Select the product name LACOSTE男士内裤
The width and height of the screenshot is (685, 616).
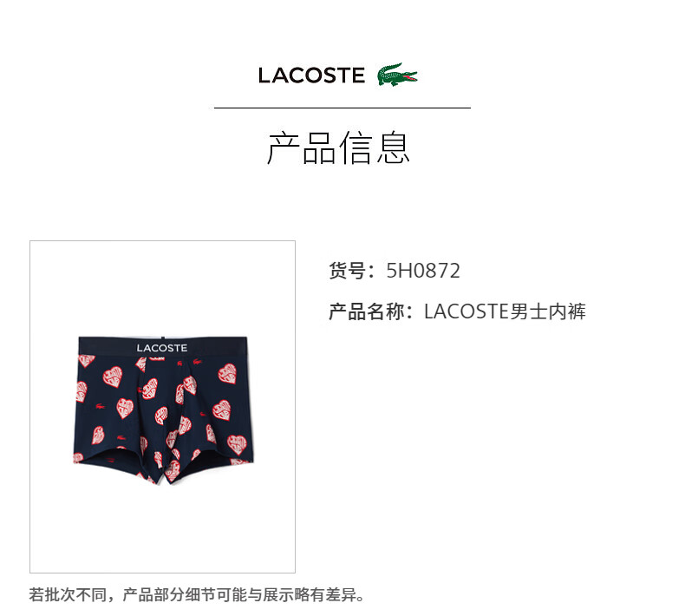[x=505, y=311]
